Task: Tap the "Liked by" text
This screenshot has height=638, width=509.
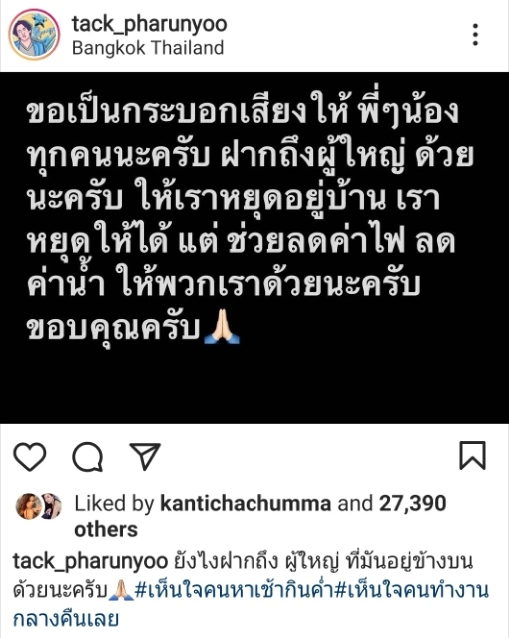Action: [115, 504]
